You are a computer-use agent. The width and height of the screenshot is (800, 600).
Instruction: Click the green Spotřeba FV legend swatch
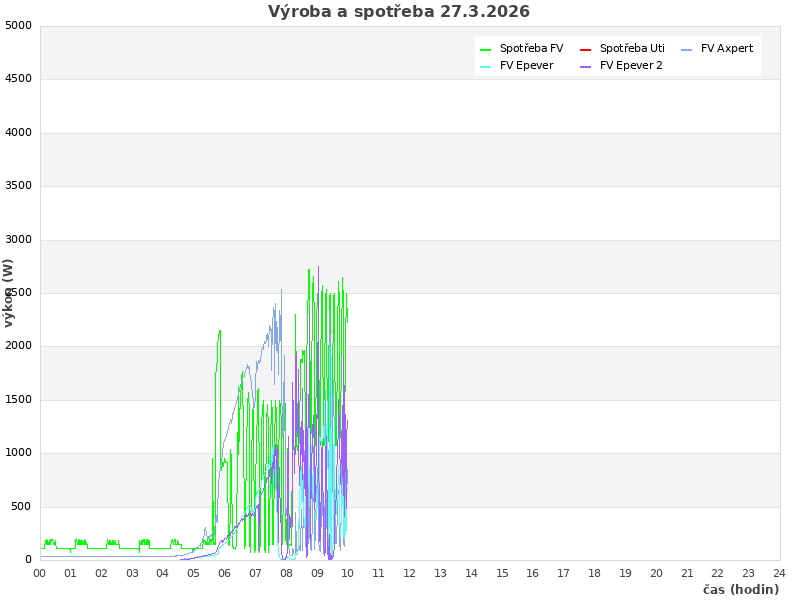[x=486, y=49]
